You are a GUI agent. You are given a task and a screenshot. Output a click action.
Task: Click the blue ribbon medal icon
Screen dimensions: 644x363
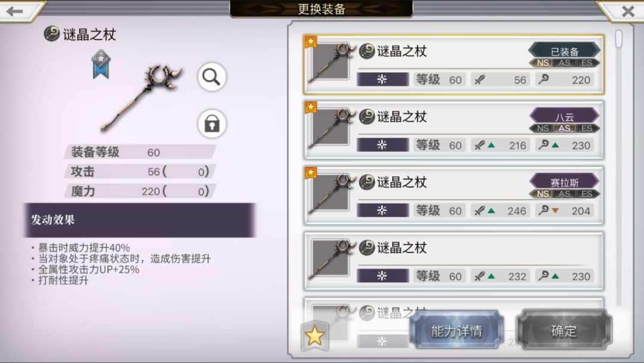pyautogui.click(x=101, y=64)
